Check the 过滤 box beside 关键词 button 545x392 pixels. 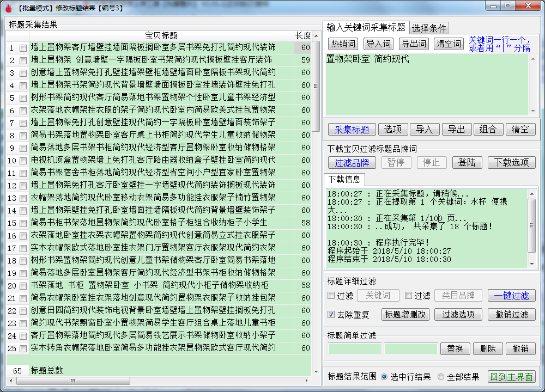pyautogui.click(x=331, y=296)
